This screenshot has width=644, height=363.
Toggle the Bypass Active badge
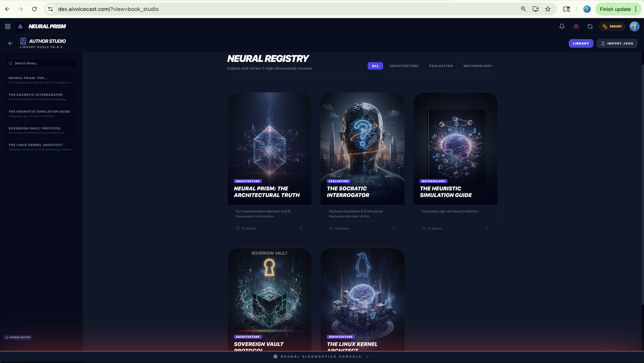pos(18,337)
